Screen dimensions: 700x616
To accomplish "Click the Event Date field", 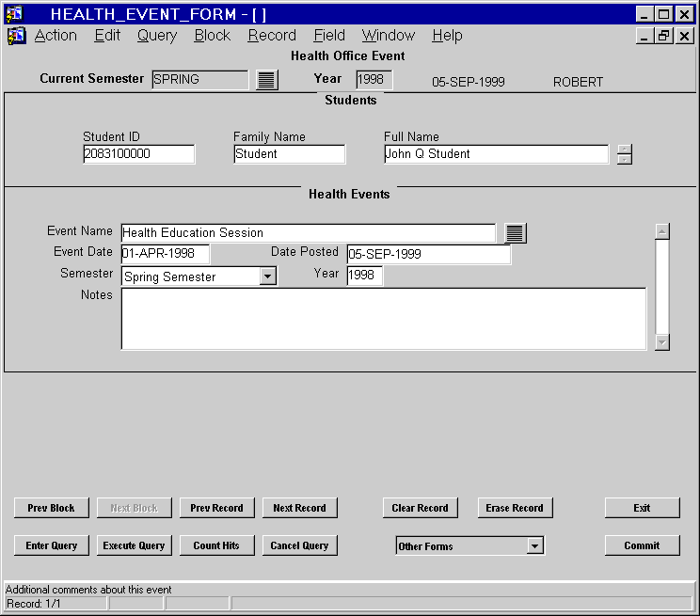I will tap(166, 254).
